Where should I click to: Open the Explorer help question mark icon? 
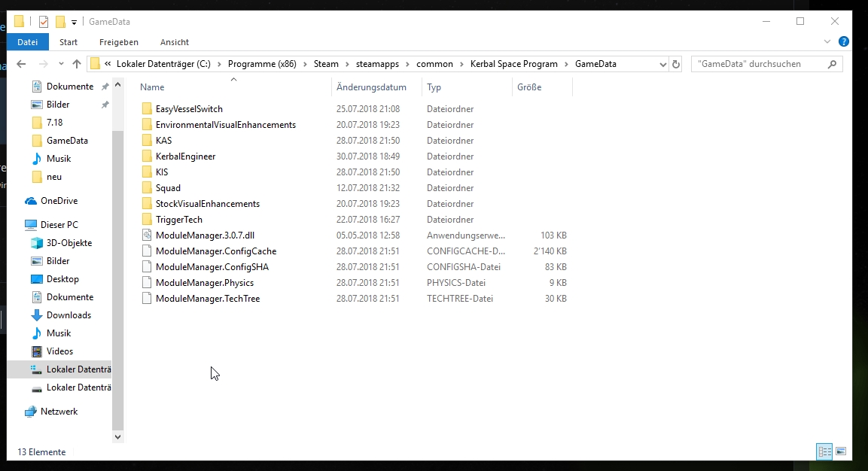tap(844, 41)
